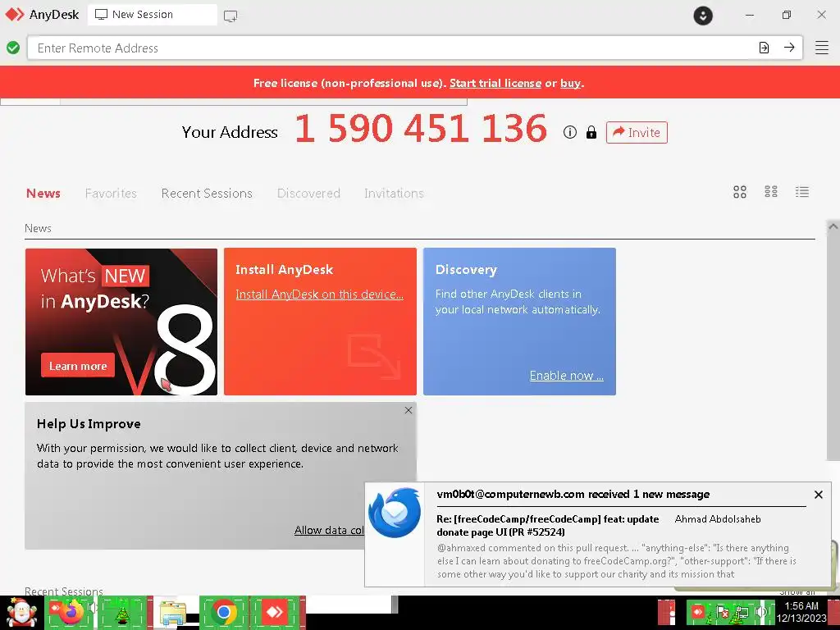
Task: Switch to the large tiles view icon
Action: (740, 192)
